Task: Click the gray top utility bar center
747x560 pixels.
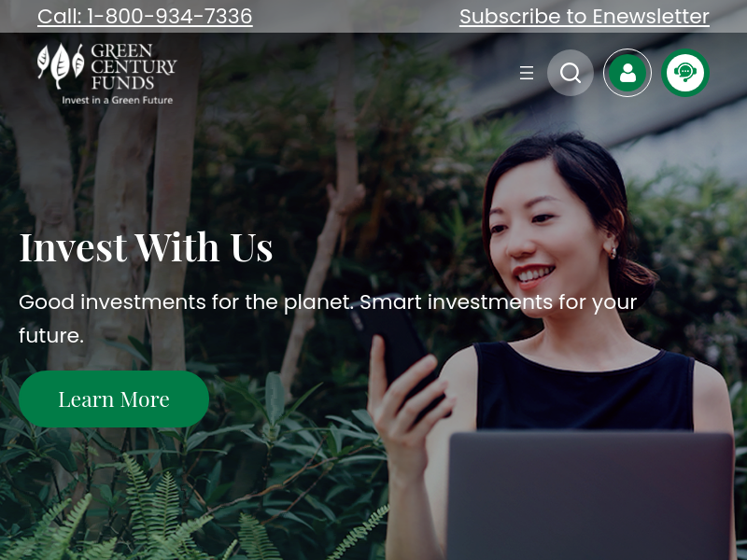Action: 356,16
